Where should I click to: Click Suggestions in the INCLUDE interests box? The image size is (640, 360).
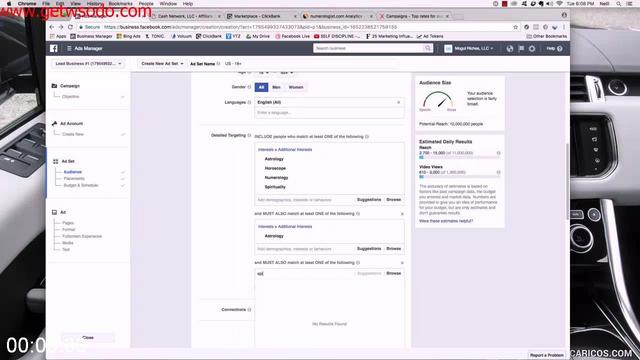tap(369, 200)
